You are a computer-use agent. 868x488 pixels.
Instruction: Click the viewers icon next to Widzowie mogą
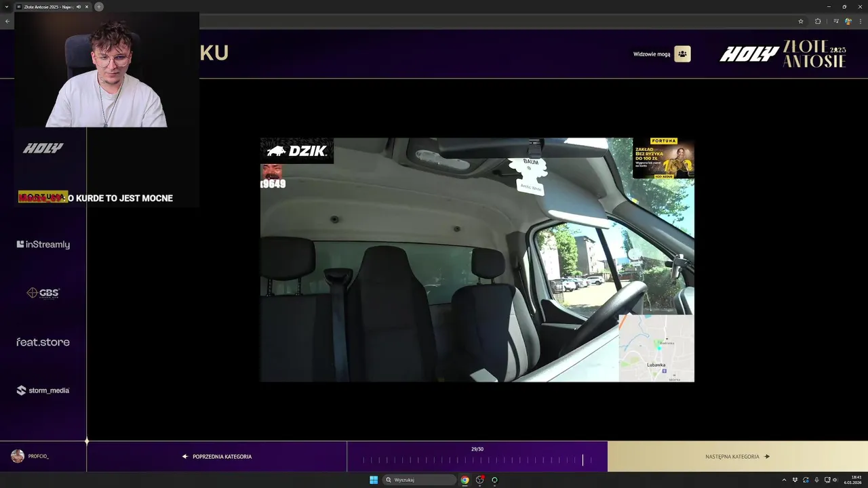tap(682, 54)
